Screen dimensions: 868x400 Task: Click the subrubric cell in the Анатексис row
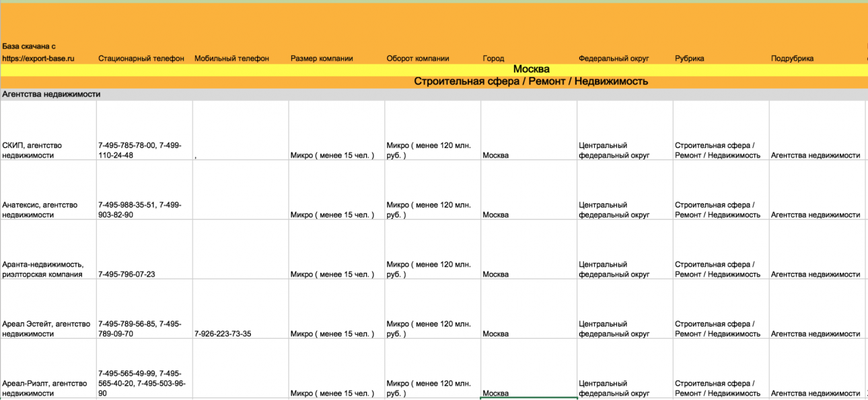click(818, 190)
